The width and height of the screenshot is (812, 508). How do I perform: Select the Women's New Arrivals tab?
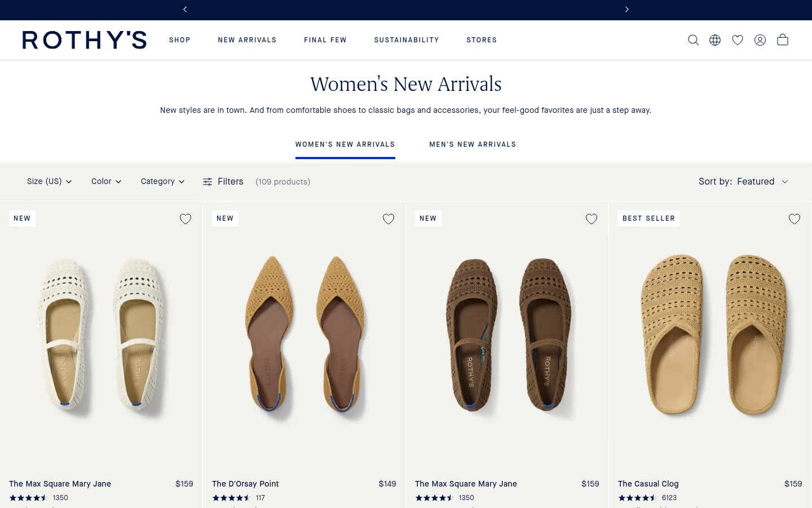(x=345, y=144)
